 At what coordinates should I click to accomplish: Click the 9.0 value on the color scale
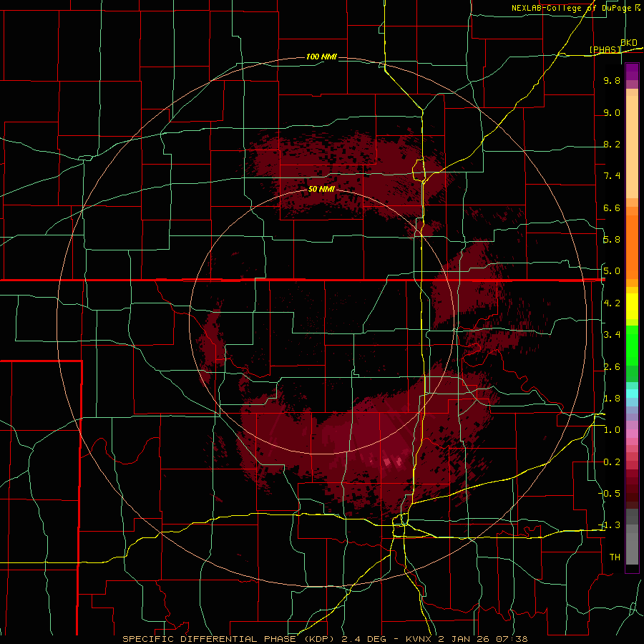[x=612, y=112]
